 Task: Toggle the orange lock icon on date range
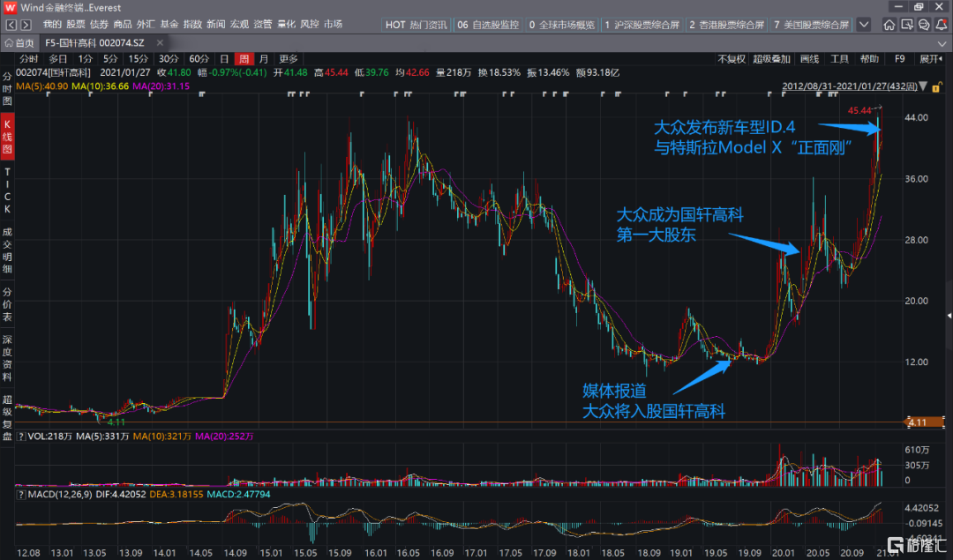tap(936, 86)
